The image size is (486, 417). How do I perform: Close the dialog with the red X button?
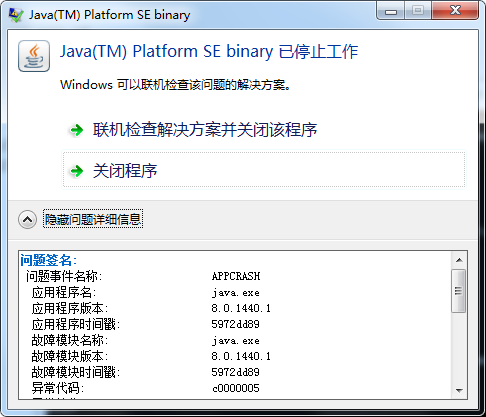tap(455, 10)
